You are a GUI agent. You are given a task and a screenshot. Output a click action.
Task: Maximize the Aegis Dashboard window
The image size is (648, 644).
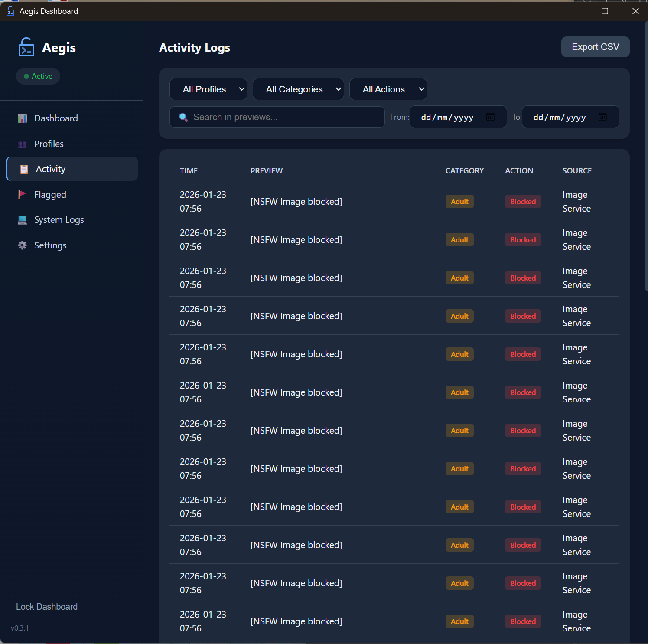point(605,11)
